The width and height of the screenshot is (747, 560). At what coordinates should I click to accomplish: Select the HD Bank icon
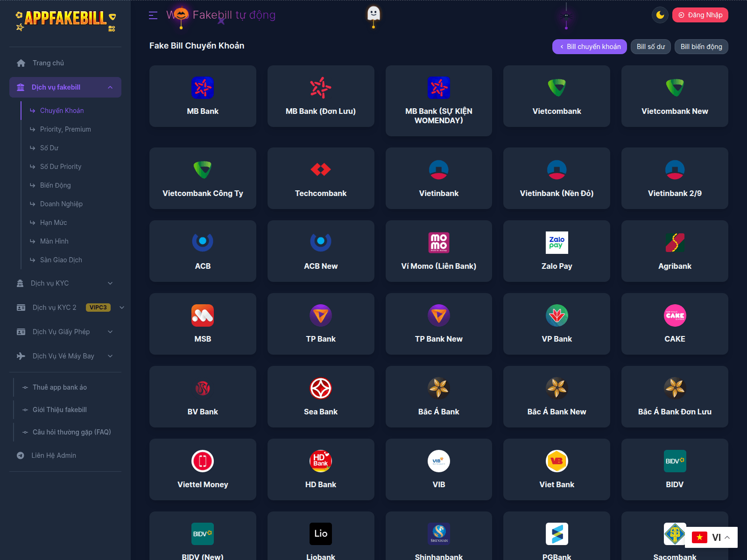[x=321, y=461]
